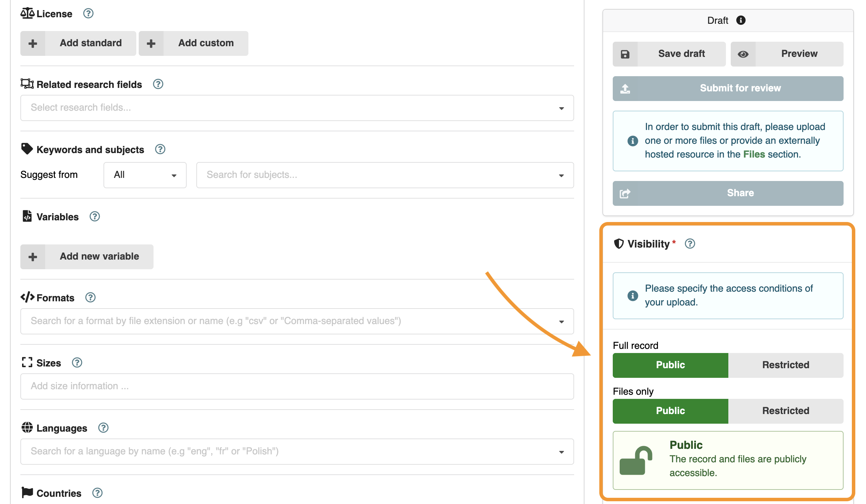Expand the Formats search dropdown
Image resolution: width=866 pixels, height=504 pixels.
click(x=297, y=321)
